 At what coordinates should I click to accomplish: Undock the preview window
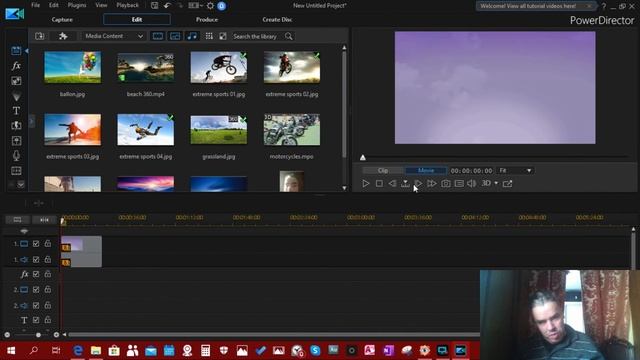pos(507,184)
